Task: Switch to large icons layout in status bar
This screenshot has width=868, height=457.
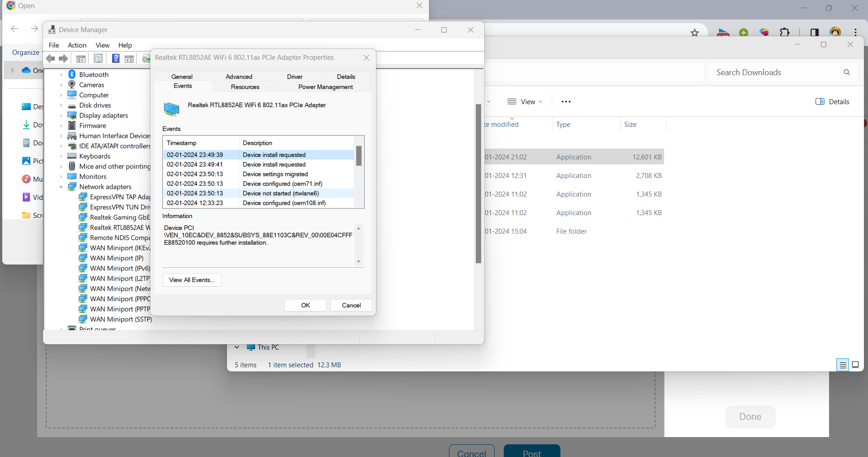Action: point(856,365)
